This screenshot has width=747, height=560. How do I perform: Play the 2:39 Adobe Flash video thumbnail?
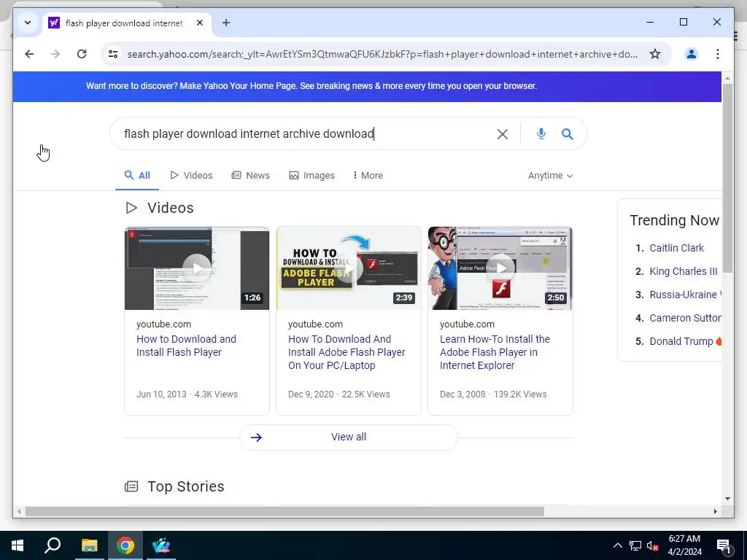(x=349, y=268)
